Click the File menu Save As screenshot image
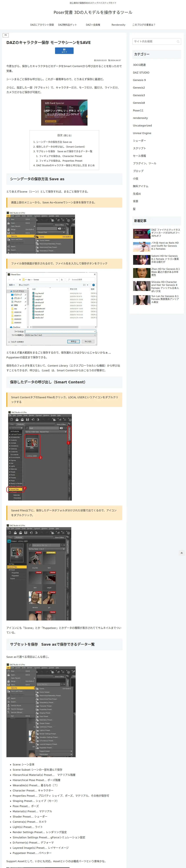186x868 pixels. (41, 232)
